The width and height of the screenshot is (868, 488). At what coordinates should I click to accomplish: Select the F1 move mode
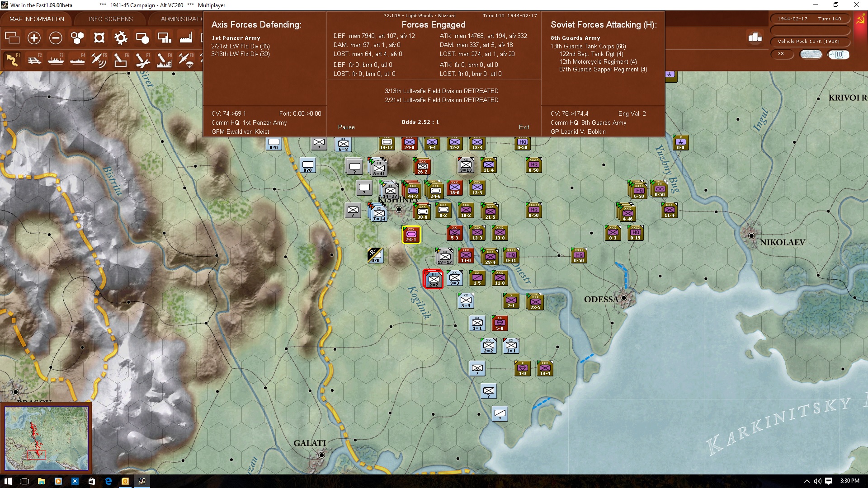(x=12, y=60)
